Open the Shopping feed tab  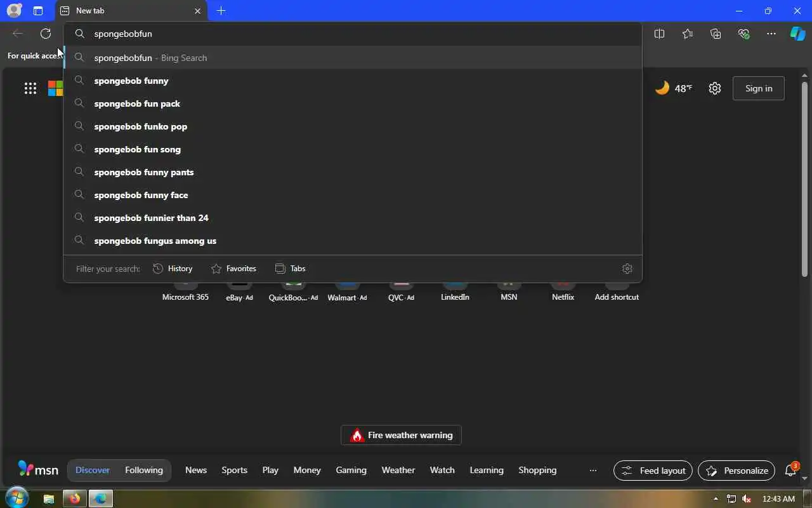(537, 470)
